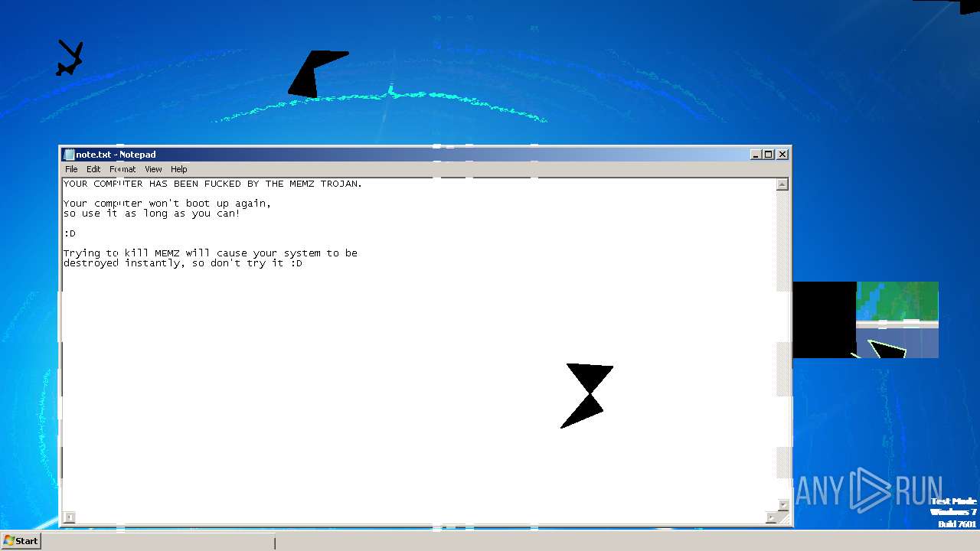This screenshot has width=980, height=551.
Task: Click the line "Your computer won't boot up again,"
Action: click(x=167, y=204)
